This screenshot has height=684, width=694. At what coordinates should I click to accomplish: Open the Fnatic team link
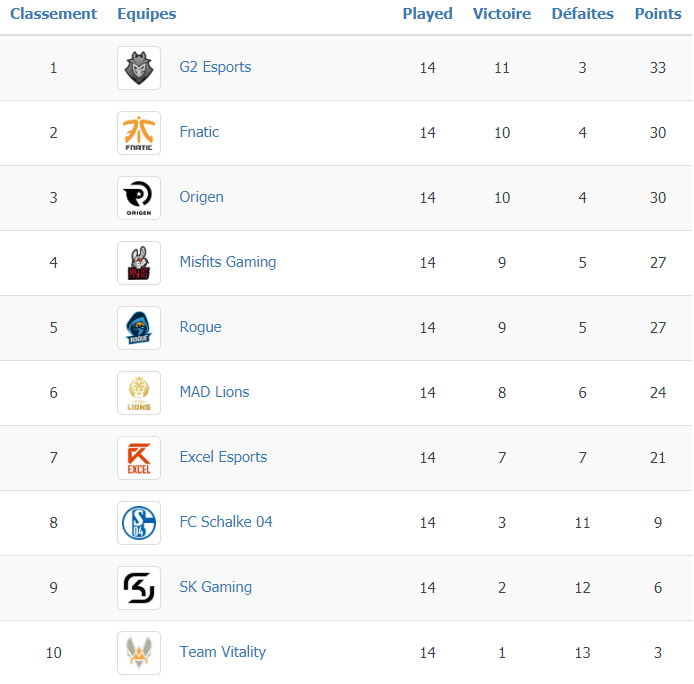click(x=199, y=132)
